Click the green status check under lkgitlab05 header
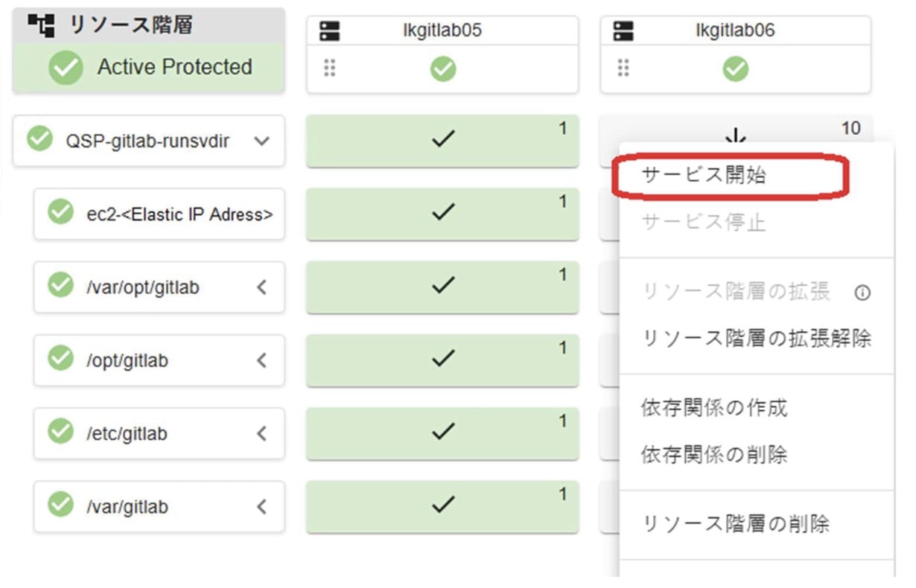This screenshot has height=588, width=916. tap(442, 68)
